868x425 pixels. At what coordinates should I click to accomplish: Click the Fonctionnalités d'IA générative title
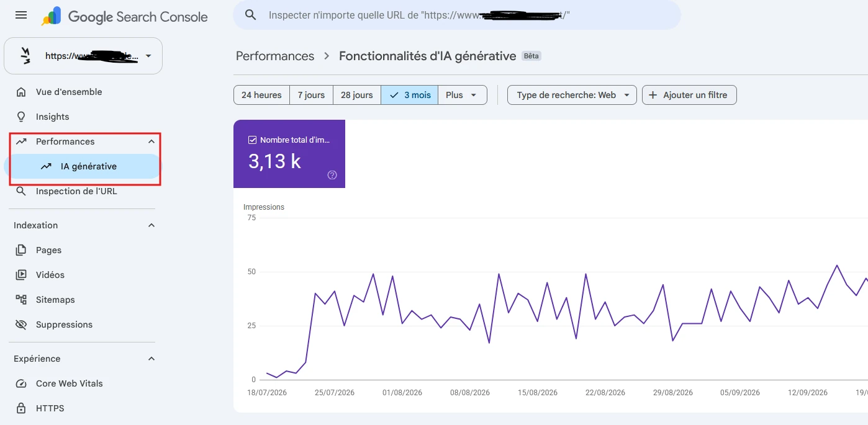tap(427, 56)
